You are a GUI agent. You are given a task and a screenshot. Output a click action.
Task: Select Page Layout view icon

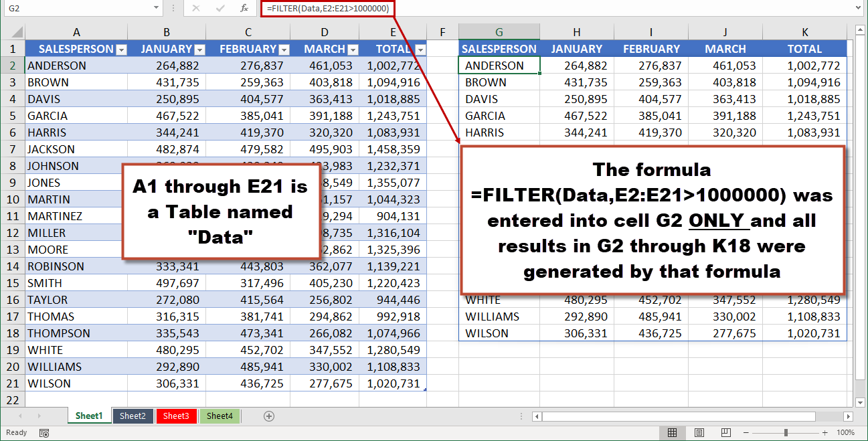pos(699,432)
